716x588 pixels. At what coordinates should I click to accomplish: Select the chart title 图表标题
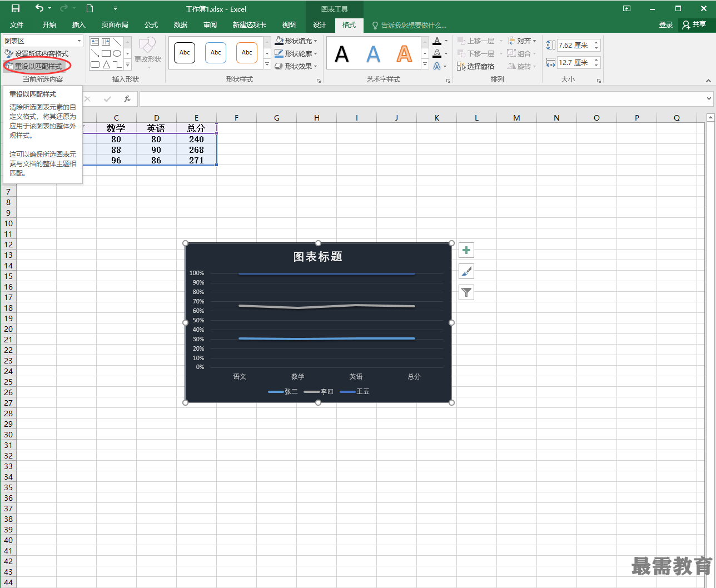tap(318, 257)
